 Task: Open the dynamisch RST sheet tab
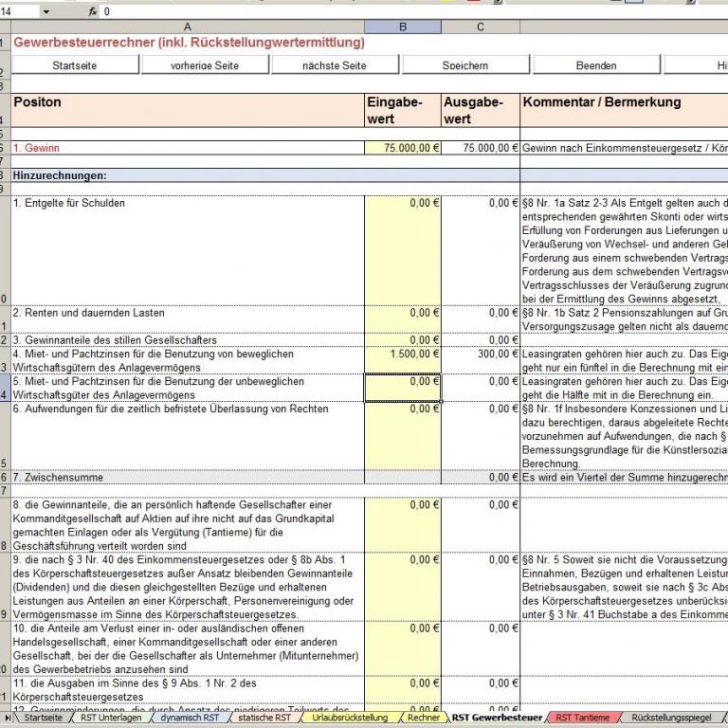click(x=189, y=719)
